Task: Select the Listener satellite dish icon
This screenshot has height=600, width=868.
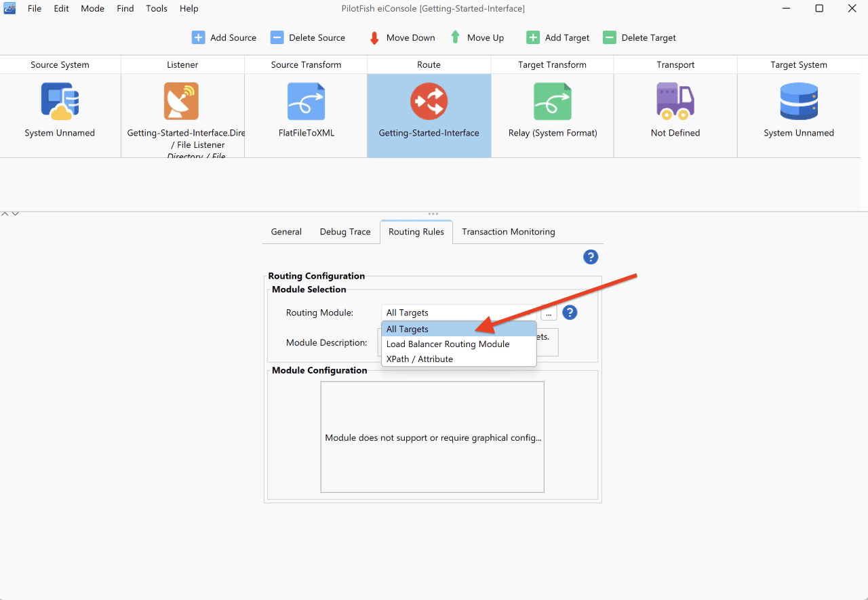Action: 181,101
